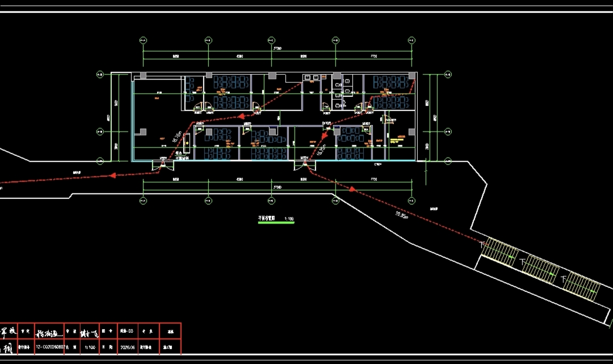The width and height of the screenshot is (613, 364).
Task: Pick the 15.25m route distance label
Action: click(x=321, y=150)
